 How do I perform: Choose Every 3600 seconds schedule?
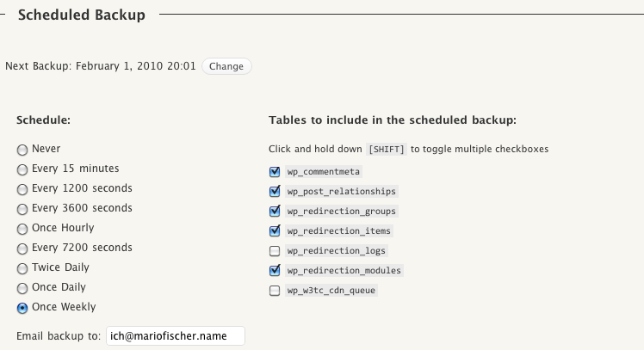click(22, 209)
